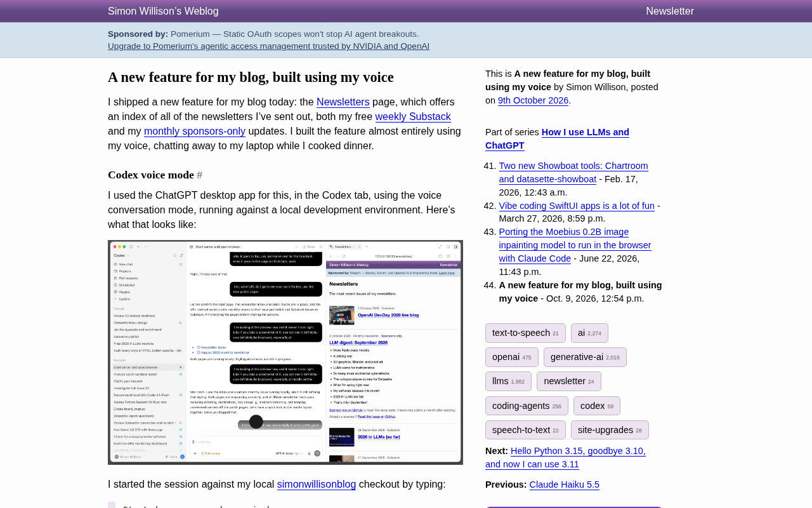Follow the monthly sponsors-only link
812x508 pixels.
195,131
